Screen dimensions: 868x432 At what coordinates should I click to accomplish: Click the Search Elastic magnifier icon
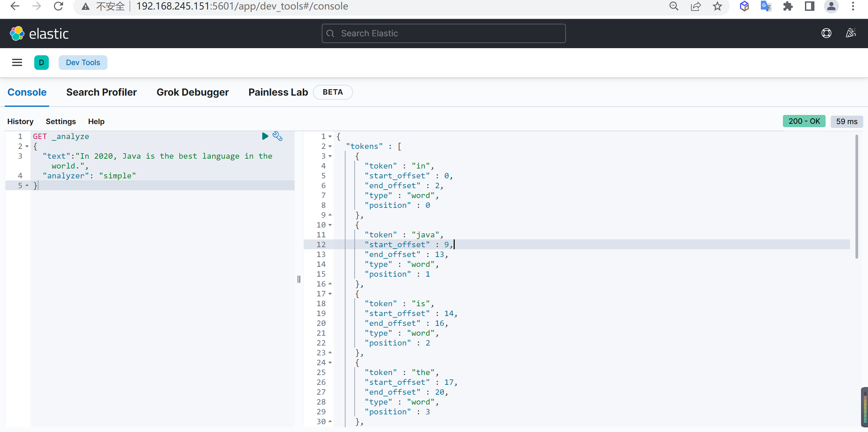(331, 34)
